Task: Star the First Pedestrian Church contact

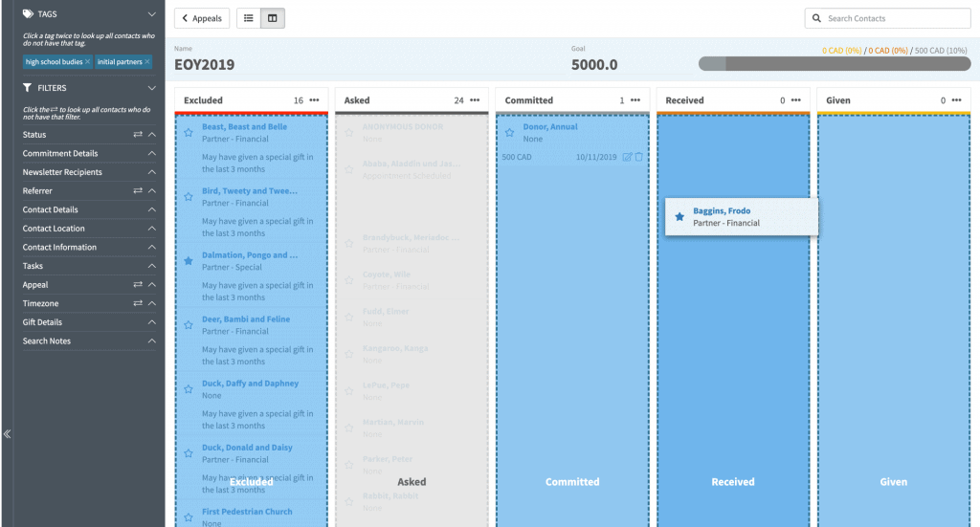Action: 189,517
